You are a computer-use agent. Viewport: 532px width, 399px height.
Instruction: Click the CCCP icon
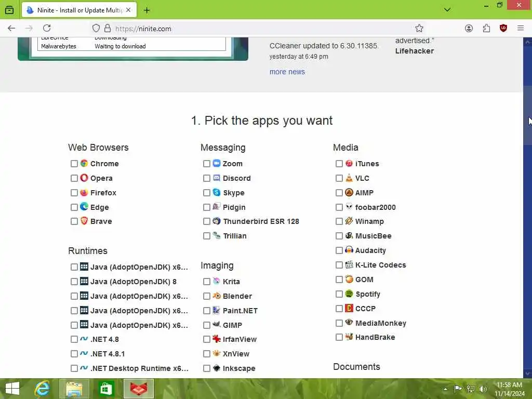click(349, 308)
